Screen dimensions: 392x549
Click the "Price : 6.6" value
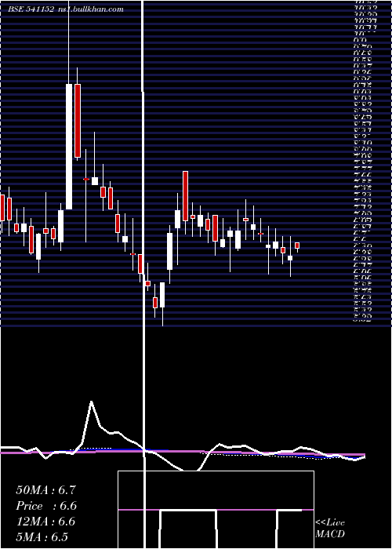pyautogui.click(x=45, y=506)
